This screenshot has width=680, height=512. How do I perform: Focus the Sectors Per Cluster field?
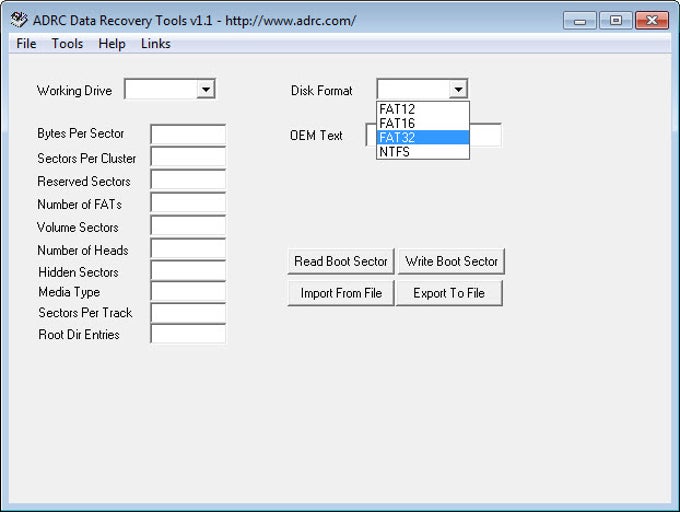coord(188,157)
